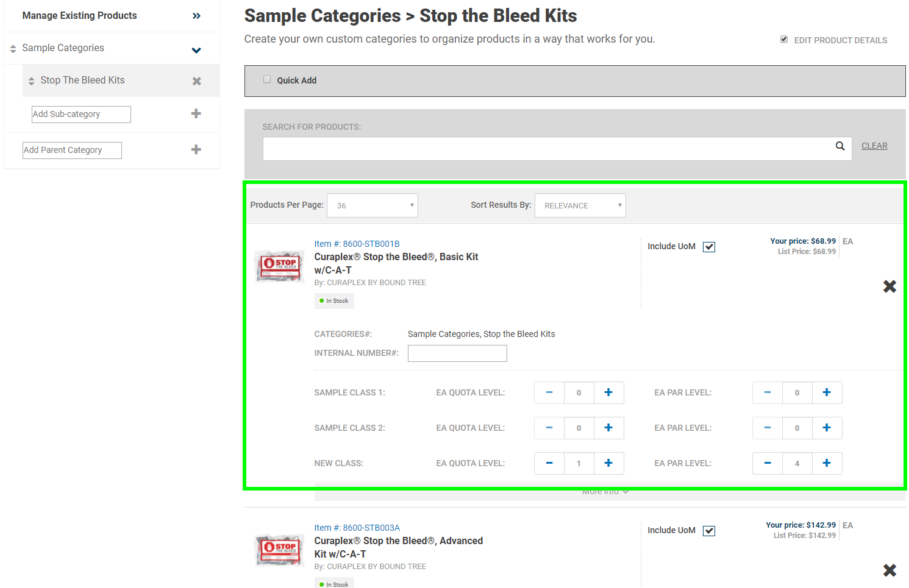909x588 pixels.
Task: Expand Manage Existing Products panel
Action: click(x=196, y=16)
